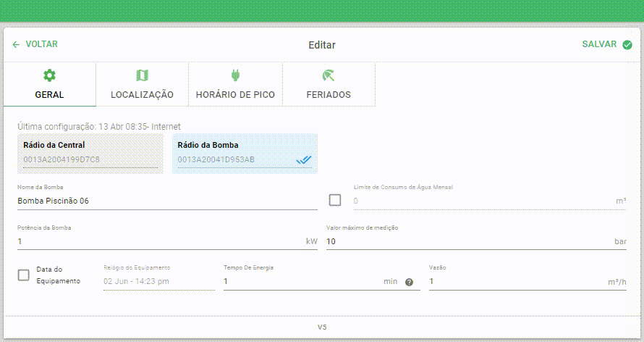
Task: Click the double-check icon in Rádio da Bomba
Action: (x=303, y=159)
